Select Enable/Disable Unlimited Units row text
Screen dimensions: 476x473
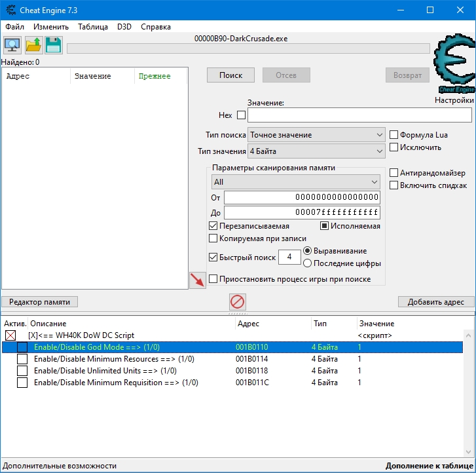pyautogui.click(x=105, y=371)
